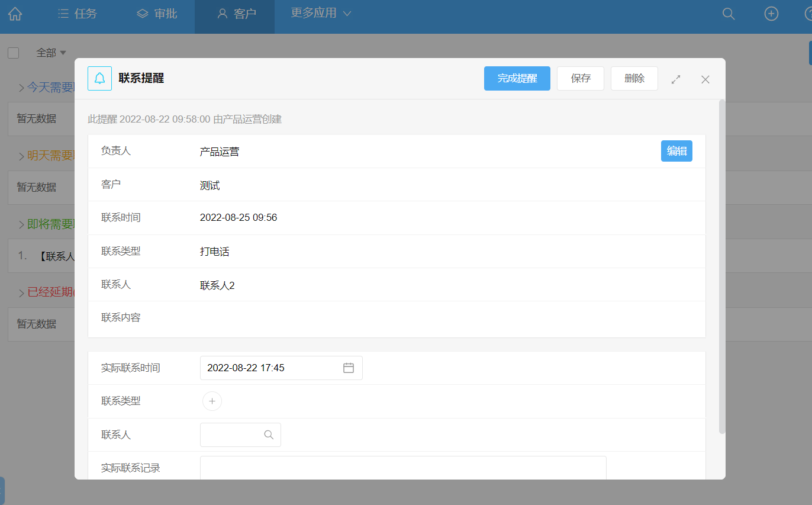This screenshot has height=505, width=812.
Task: Open the 全部 filter dropdown
Action: pos(51,53)
